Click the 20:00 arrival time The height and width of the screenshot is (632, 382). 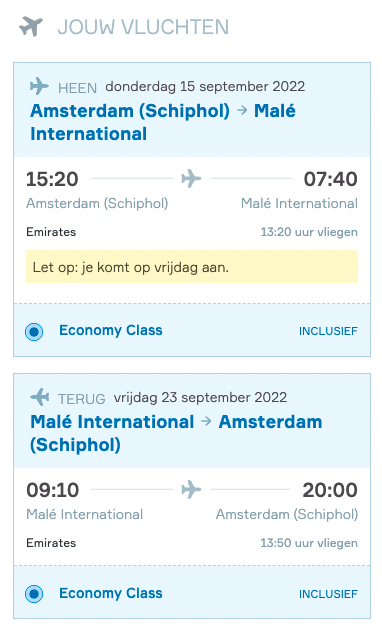click(330, 490)
